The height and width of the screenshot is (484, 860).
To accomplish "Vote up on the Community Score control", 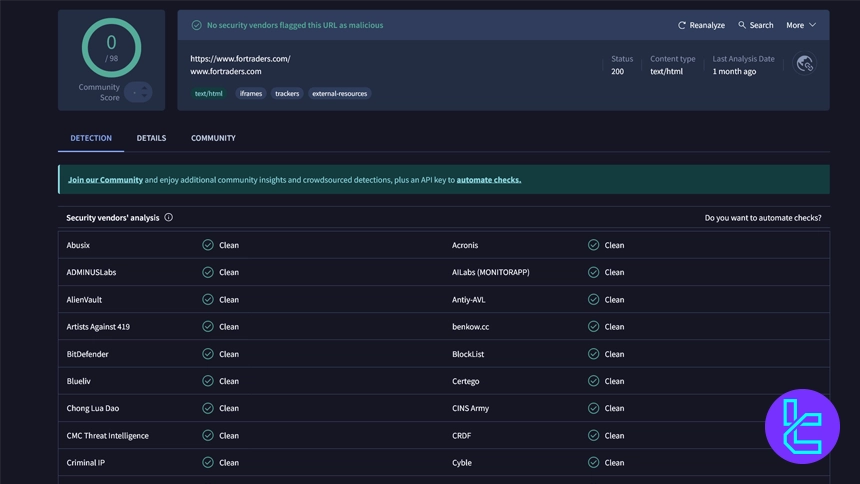I will pos(144,88).
